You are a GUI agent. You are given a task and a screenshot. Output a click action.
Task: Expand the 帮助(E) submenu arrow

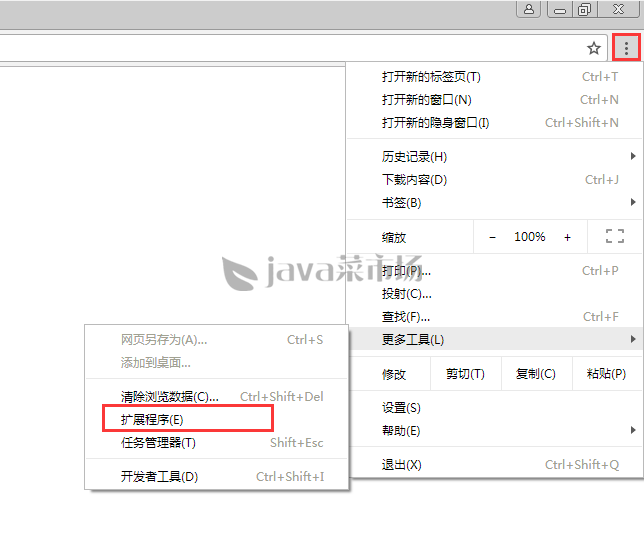[x=633, y=430]
